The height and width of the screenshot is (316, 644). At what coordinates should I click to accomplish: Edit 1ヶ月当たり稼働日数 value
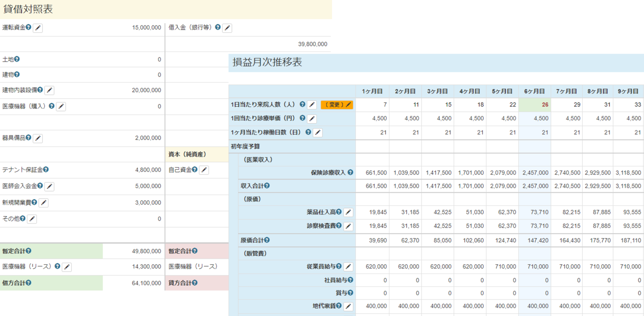point(318,132)
